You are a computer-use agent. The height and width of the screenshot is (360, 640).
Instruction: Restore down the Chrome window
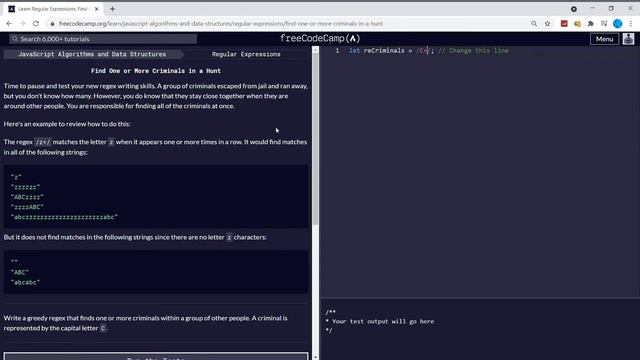tap(611, 9)
